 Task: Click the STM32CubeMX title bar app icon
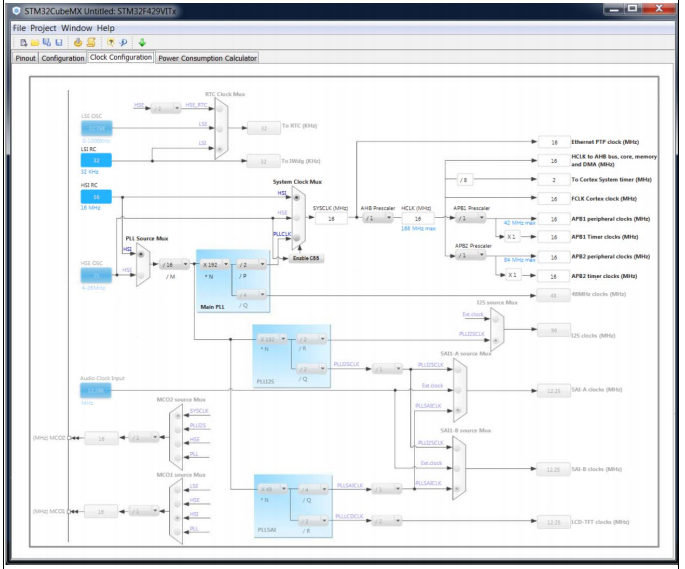tap(16, 11)
